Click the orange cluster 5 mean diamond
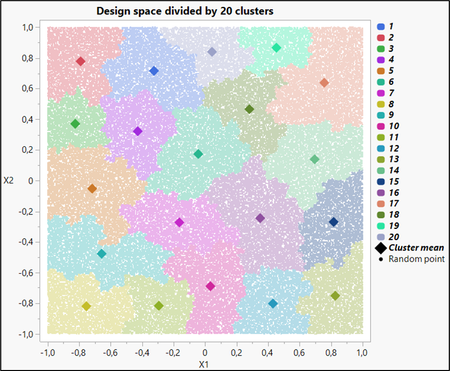 coord(92,189)
